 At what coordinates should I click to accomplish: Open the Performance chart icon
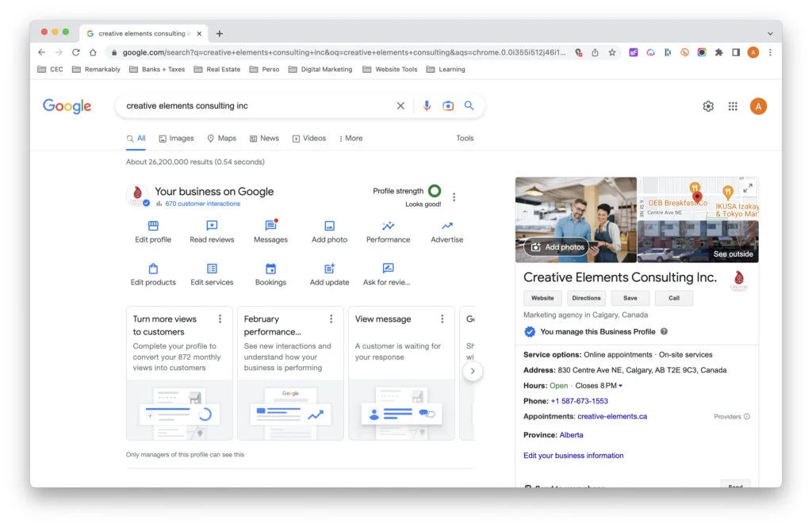pos(388,226)
